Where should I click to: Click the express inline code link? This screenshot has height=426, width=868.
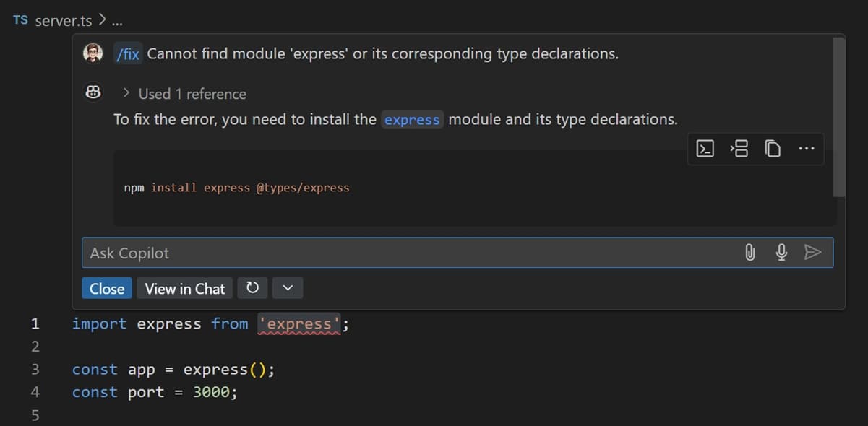click(x=412, y=120)
